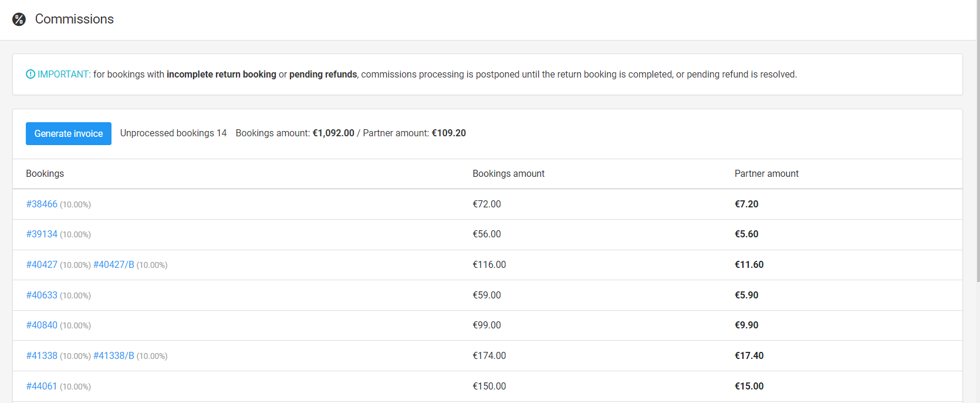Screen dimensions: 980x403
Task: Follow the #40427 booking link
Action: 42,264
